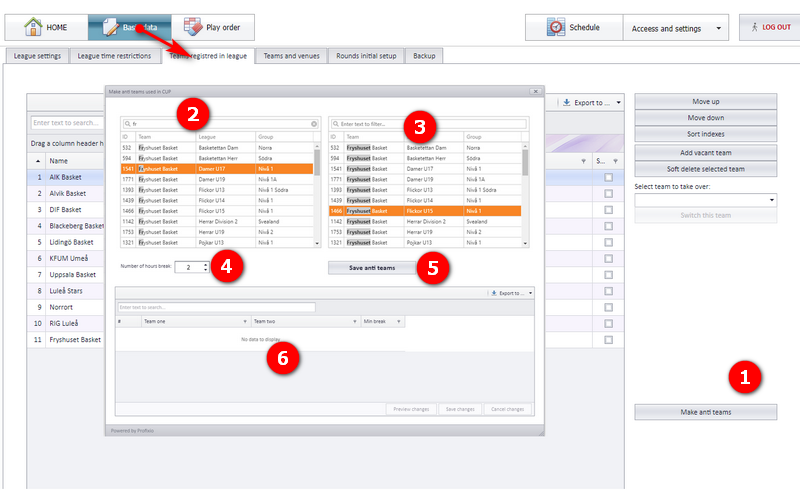Screen dimensions: 800x501
Task: Click the Sort indexes button
Action: (x=706, y=134)
